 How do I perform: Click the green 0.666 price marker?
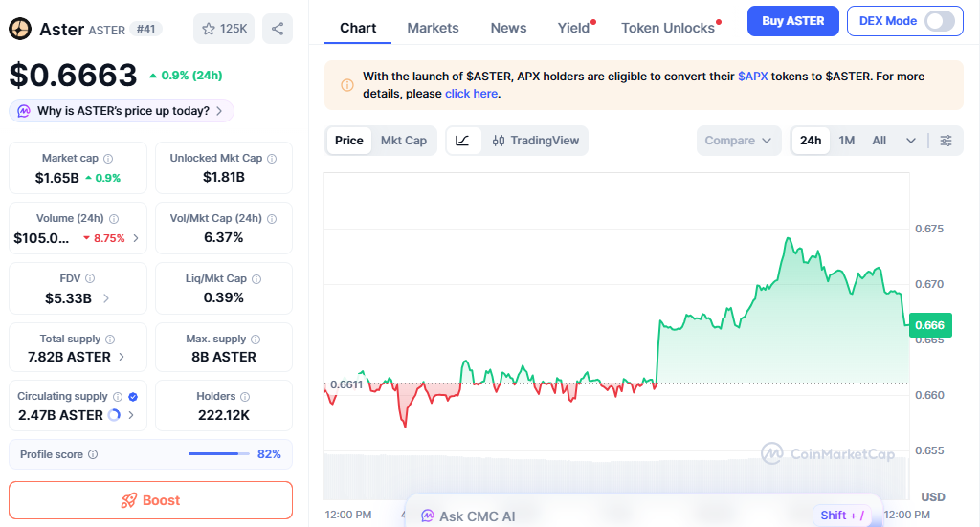(930, 325)
